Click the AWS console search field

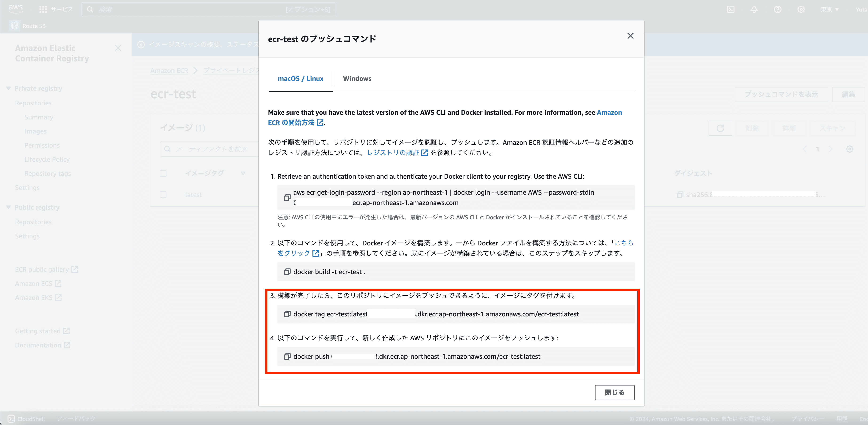pos(208,9)
